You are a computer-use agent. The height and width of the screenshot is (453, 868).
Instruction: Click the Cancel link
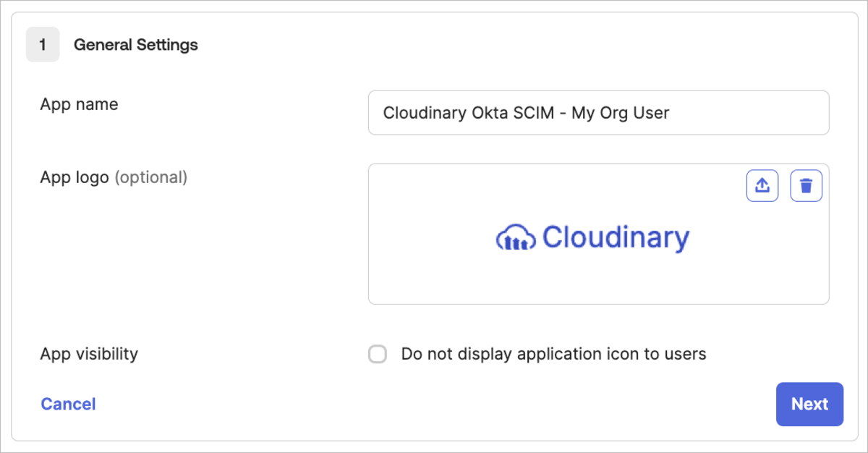68,404
